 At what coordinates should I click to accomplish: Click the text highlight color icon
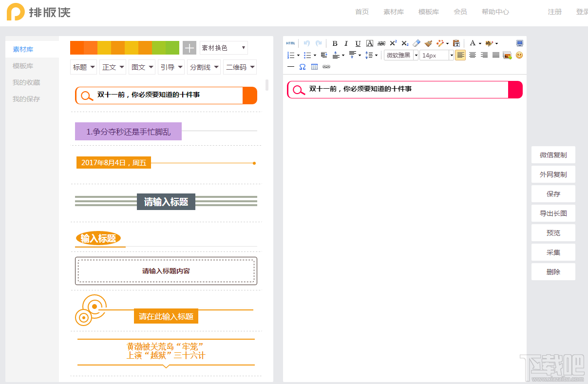coord(489,43)
